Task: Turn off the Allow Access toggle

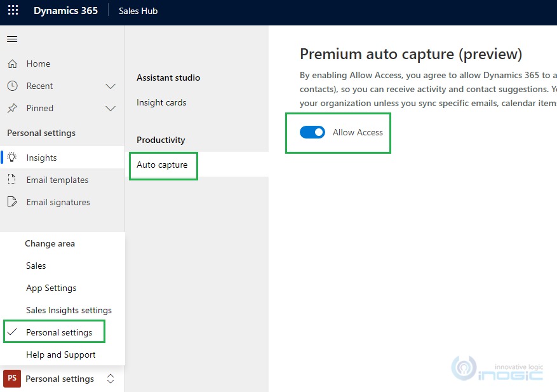Action: [312, 132]
